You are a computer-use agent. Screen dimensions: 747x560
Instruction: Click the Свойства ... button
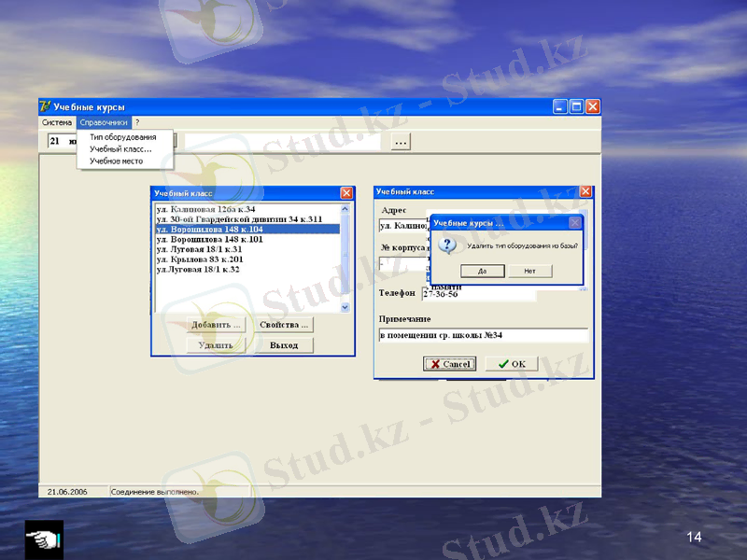pos(284,325)
